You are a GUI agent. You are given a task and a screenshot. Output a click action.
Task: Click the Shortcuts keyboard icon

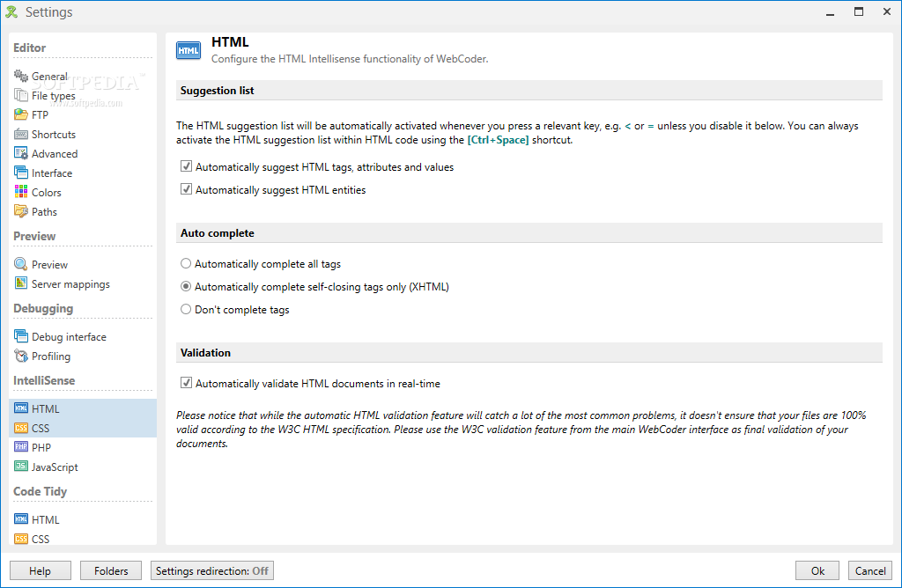[x=21, y=135]
